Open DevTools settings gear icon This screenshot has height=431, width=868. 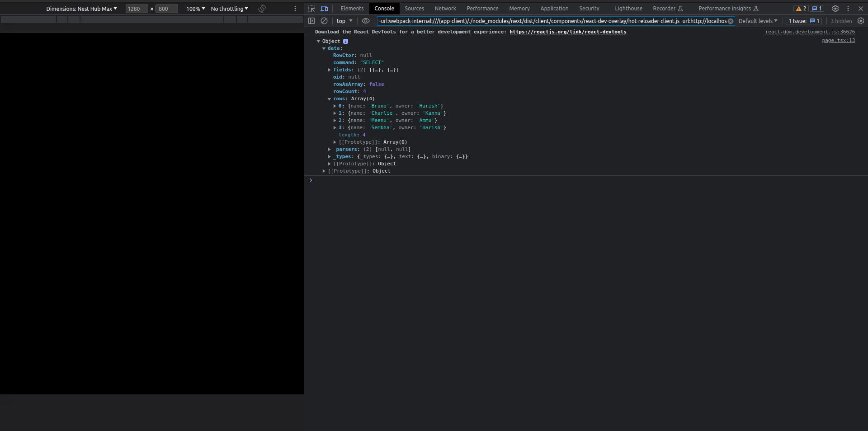pyautogui.click(x=835, y=9)
